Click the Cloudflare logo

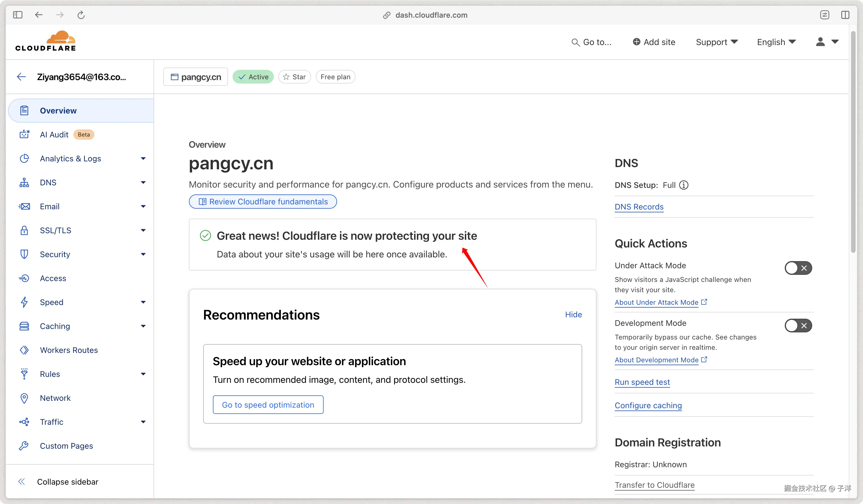click(46, 41)
